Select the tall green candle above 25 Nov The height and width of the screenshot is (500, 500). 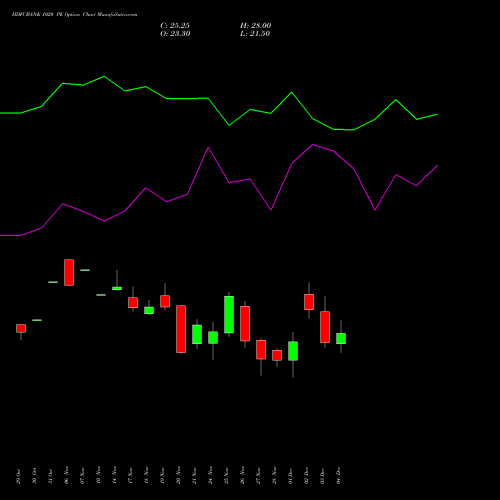click(229, 314)
